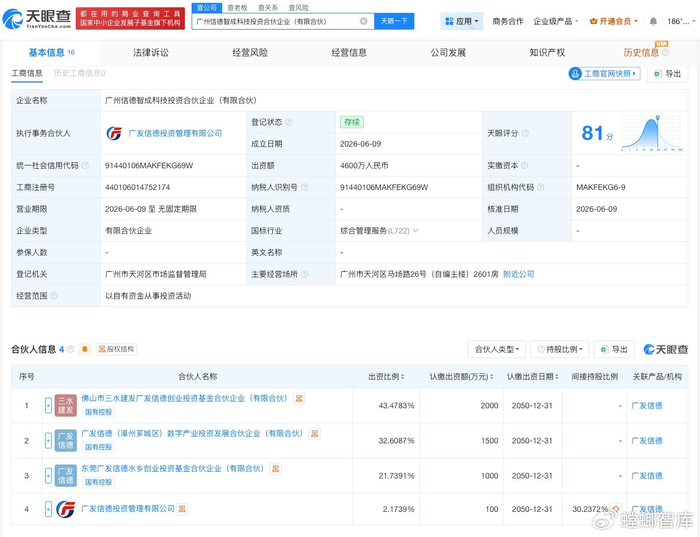Click help icon next to 实缴资本
This screenshot has height=537, width=700.
tap(525, 165)
